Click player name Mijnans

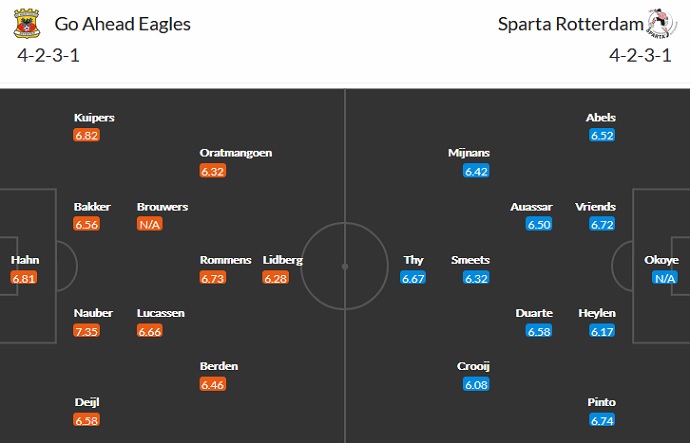pyautogui.click(x=469, y=153)
